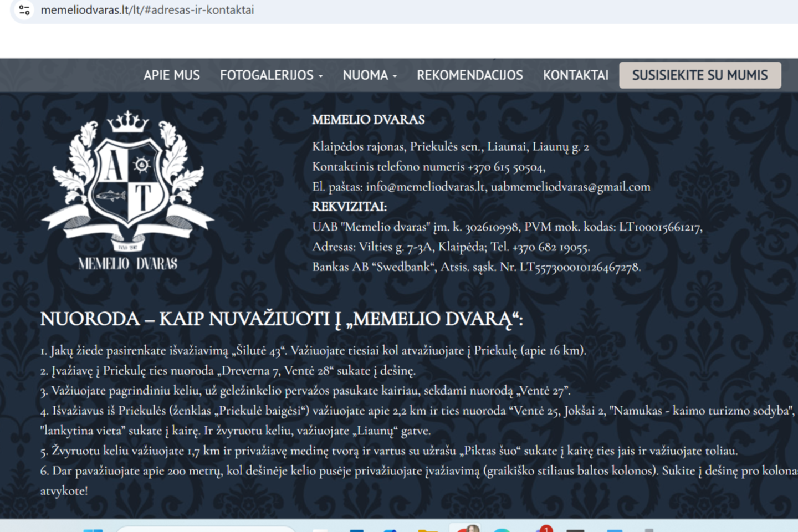Expand the FOTOGALERIJOS dropdown menu

coord(271,75)
